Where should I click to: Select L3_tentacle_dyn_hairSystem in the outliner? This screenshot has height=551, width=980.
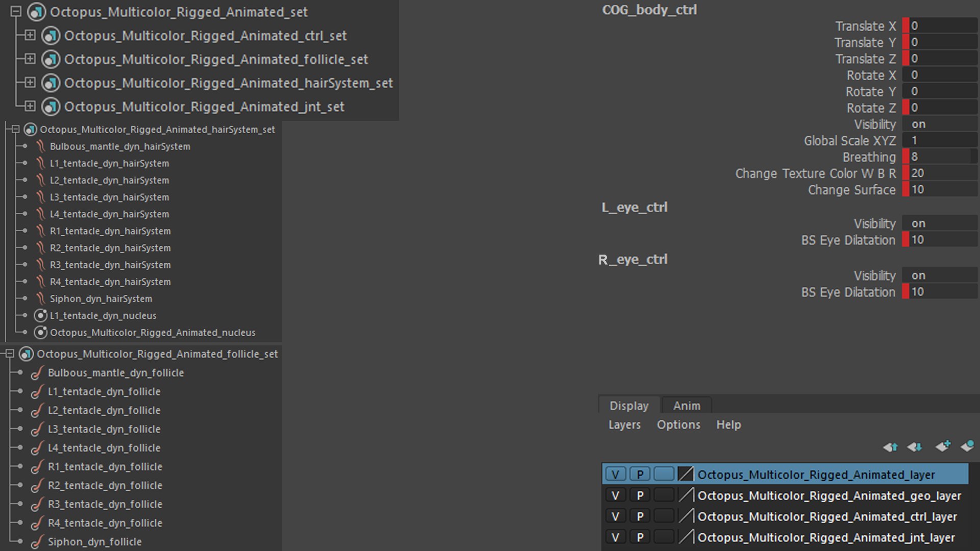point(109,197)
